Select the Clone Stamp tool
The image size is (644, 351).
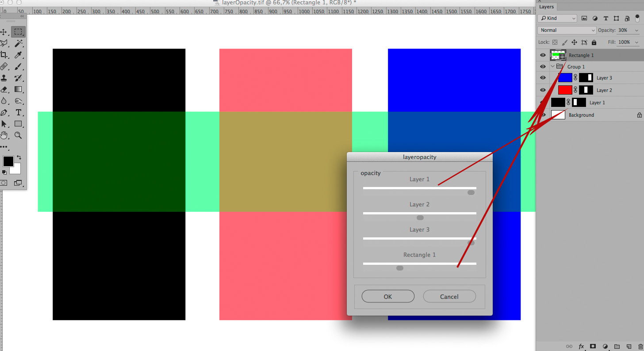pos(4,78)
